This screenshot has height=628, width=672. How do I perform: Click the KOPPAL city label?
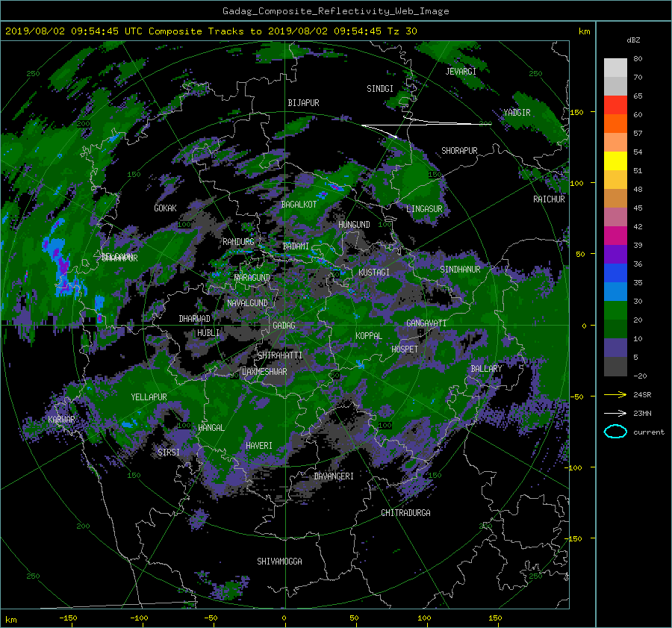coord(369,336)
